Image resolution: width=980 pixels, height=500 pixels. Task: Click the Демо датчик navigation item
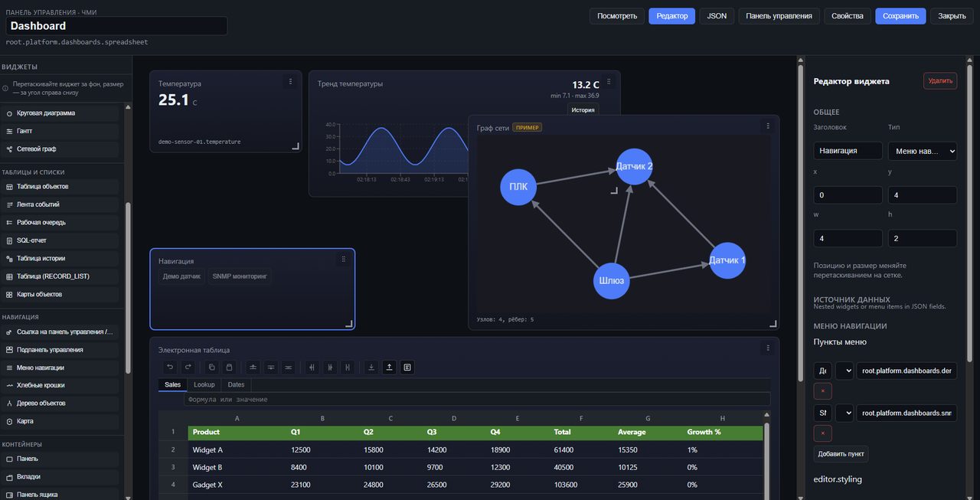(x=181, y=276)
